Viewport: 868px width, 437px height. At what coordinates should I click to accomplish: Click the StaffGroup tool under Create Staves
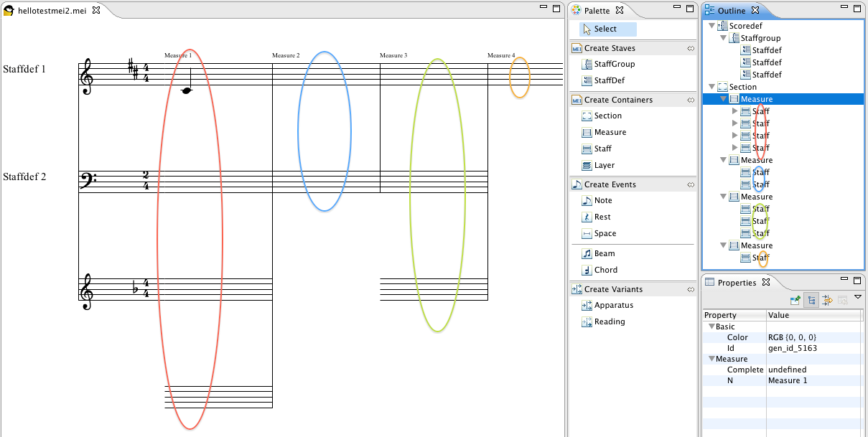tap(614, 65)
